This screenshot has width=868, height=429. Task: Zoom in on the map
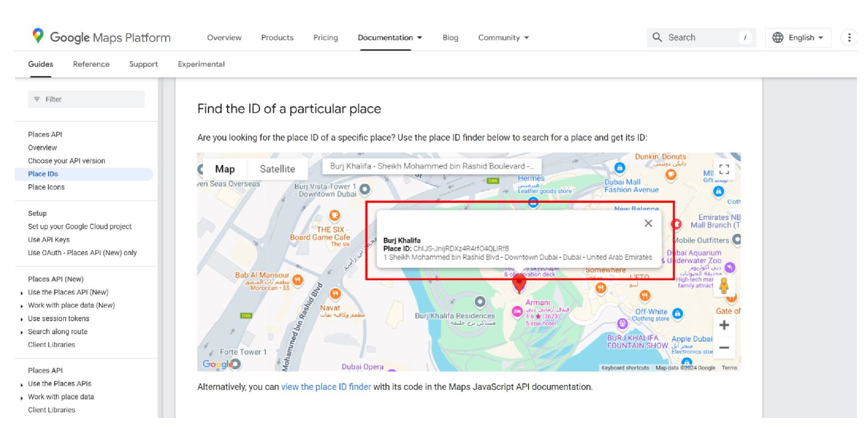coord(724,325)
